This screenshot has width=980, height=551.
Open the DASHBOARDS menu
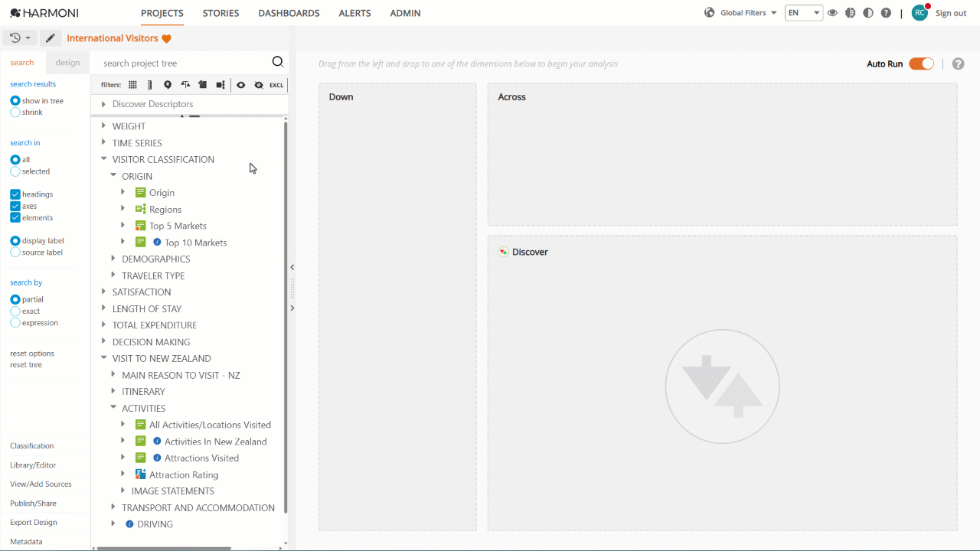tap(289, 13)
